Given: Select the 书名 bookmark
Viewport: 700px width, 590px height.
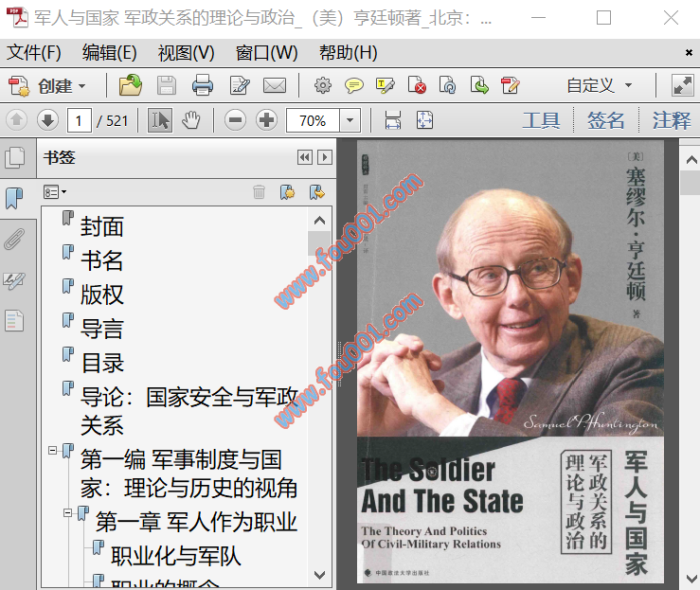Looking at the screenshot, I should (101, 260).
